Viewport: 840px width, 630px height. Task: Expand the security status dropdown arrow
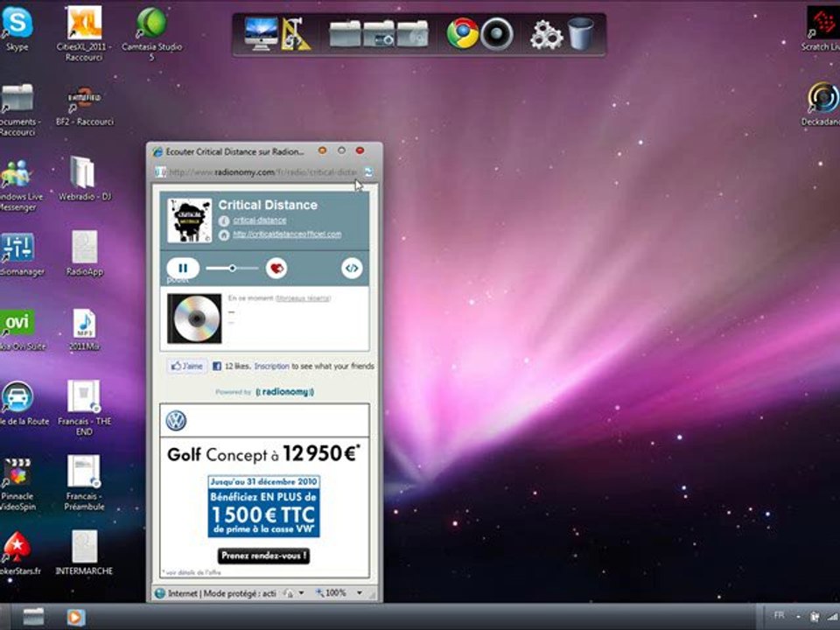302,593
